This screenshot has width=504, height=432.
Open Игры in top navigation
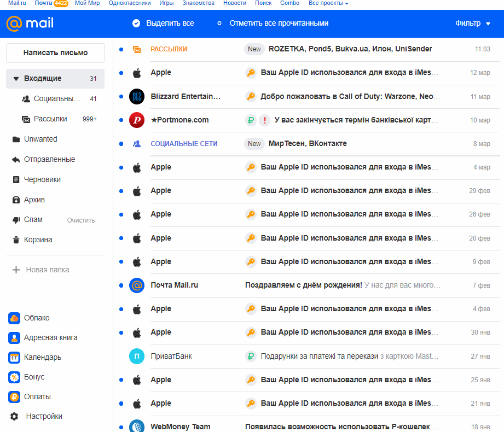coord(166,3)
